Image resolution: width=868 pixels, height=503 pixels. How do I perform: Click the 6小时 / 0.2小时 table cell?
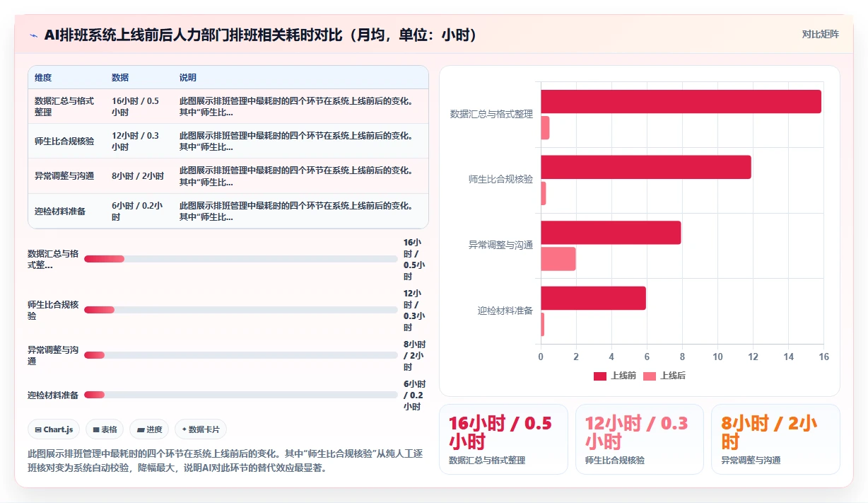[x=139, y=212]
